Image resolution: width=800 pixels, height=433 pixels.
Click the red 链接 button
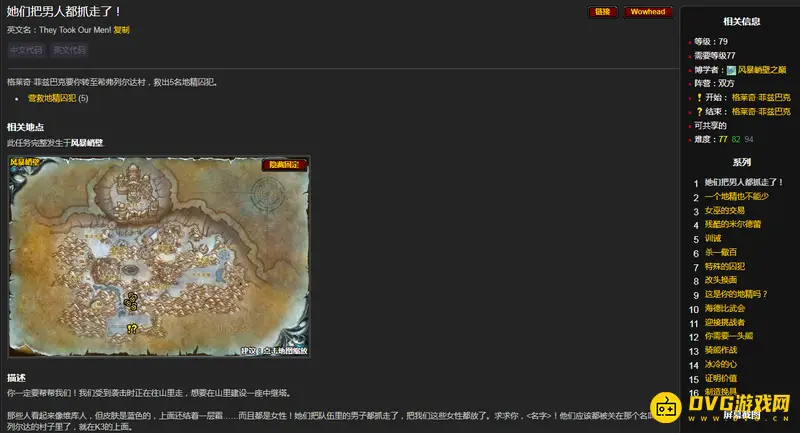coord(603,12)
